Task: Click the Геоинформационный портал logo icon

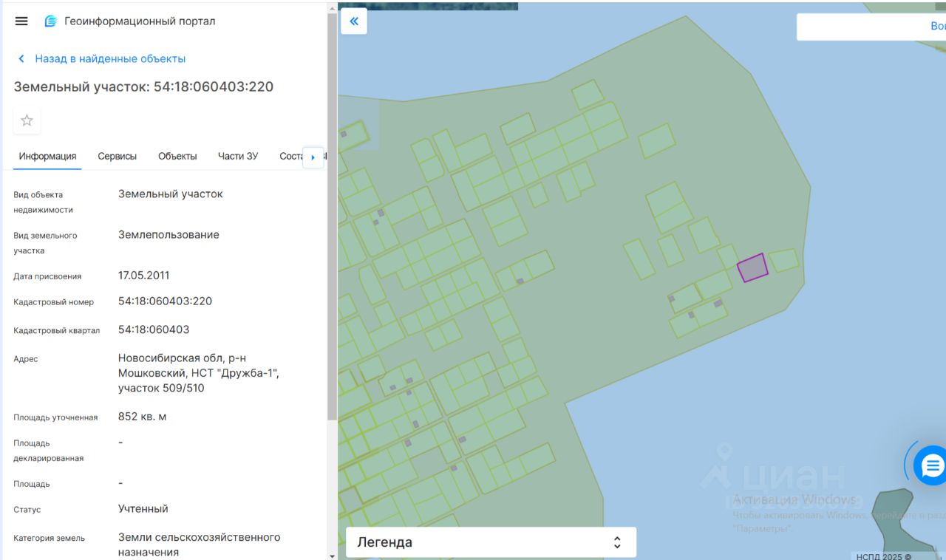Action: click(x=50, y=21)
